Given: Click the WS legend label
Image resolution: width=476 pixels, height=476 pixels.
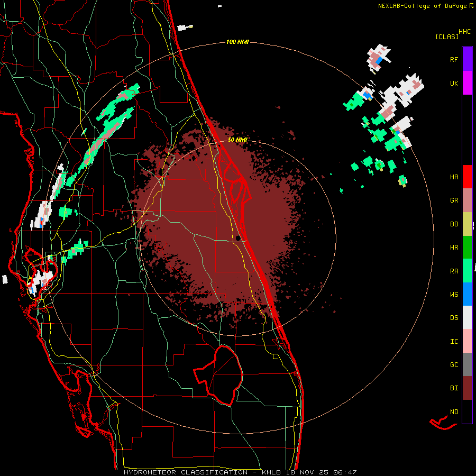Looking at the screenshot, I should 454,295.
